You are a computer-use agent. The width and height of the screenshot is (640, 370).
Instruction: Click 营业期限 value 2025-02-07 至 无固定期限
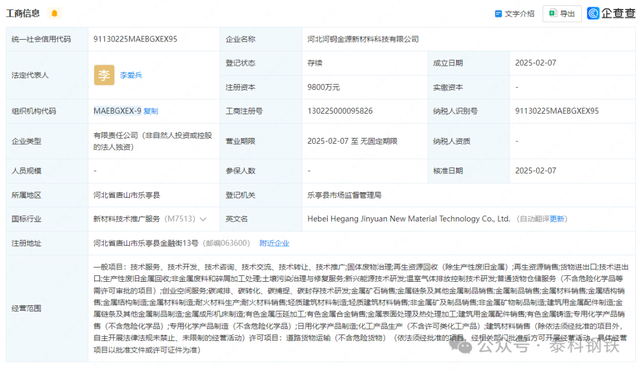point(352,141)
